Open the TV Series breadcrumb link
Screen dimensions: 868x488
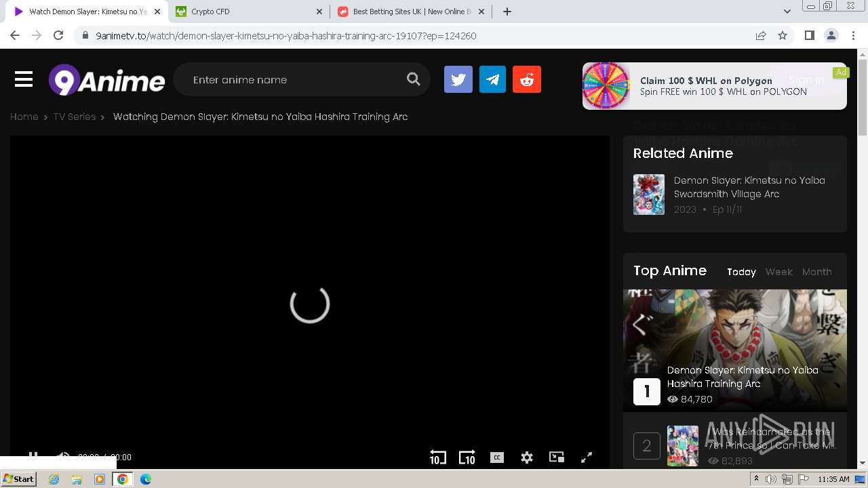(x=75, y=117)
